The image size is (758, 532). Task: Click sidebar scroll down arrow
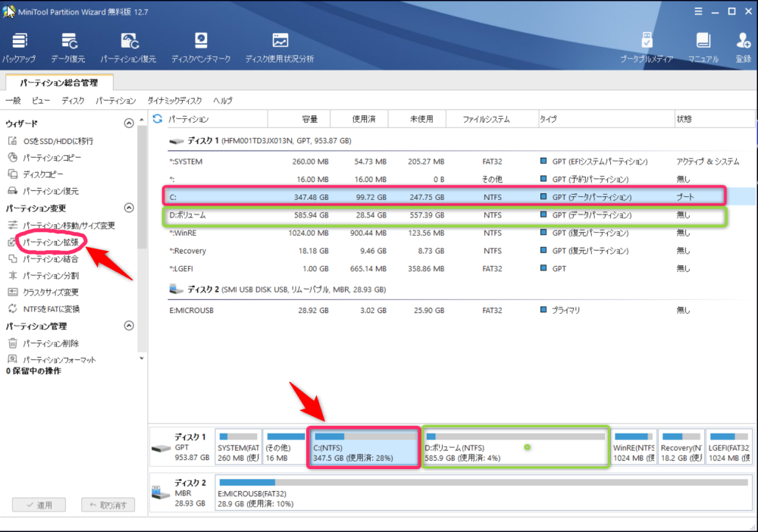(141, 358)
